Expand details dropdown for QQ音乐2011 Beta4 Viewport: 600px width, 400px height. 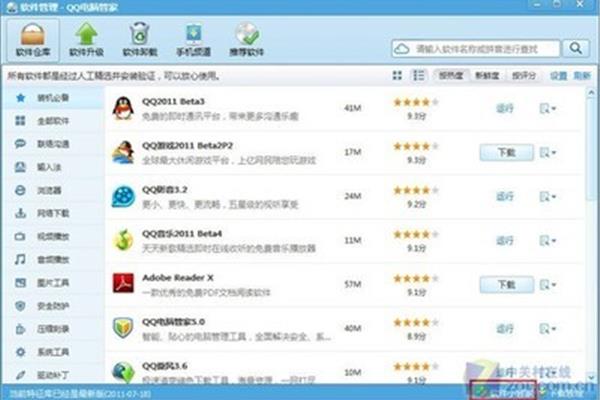point(548,240)
